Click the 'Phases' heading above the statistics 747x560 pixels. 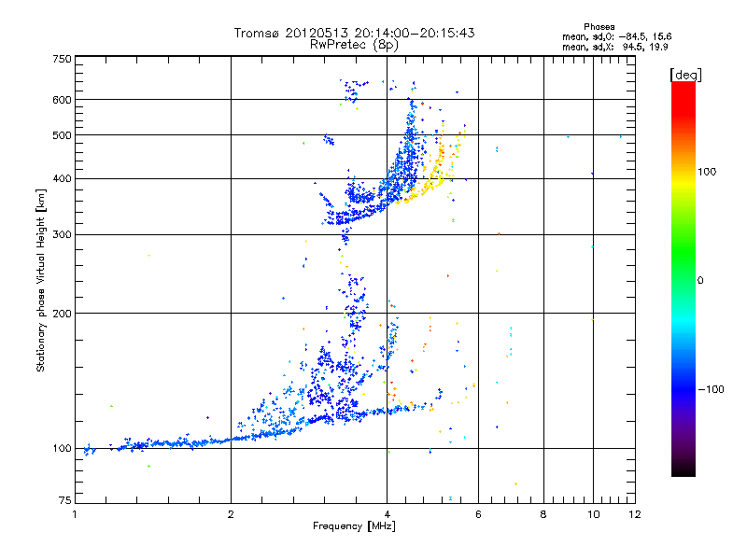[599, 27]
